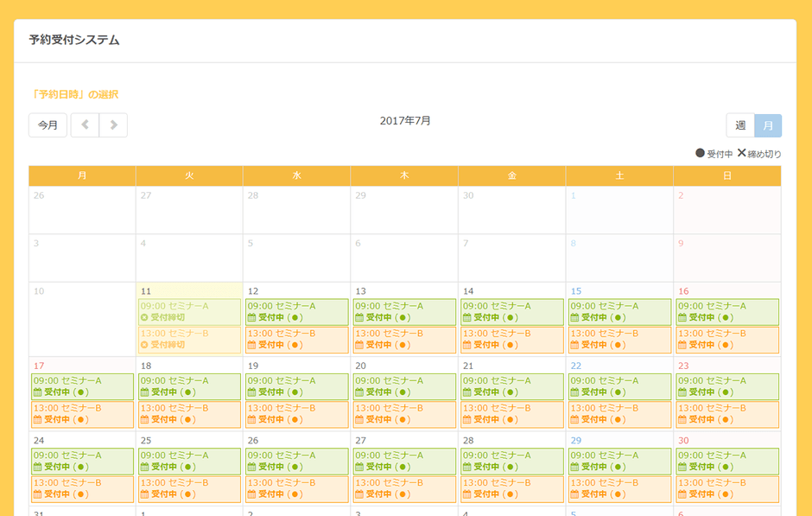Choose 09:00 Seminar A on July 27
812x516 pixels.
coord(404,461)
